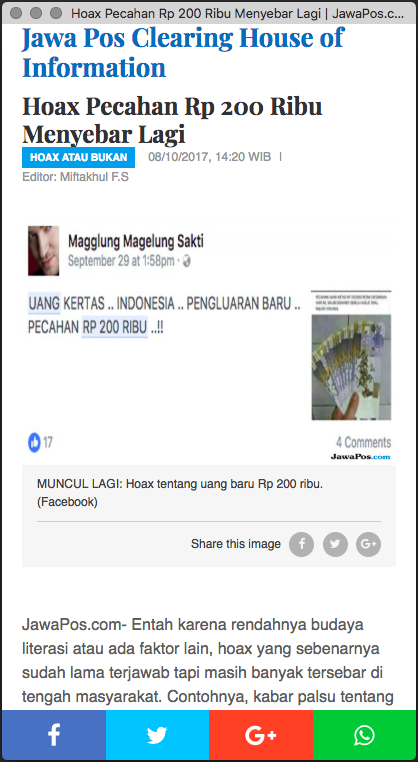Click the window zoom button in title bar
The height and width of the screenshot is (762, 418).
pos(56,13)
